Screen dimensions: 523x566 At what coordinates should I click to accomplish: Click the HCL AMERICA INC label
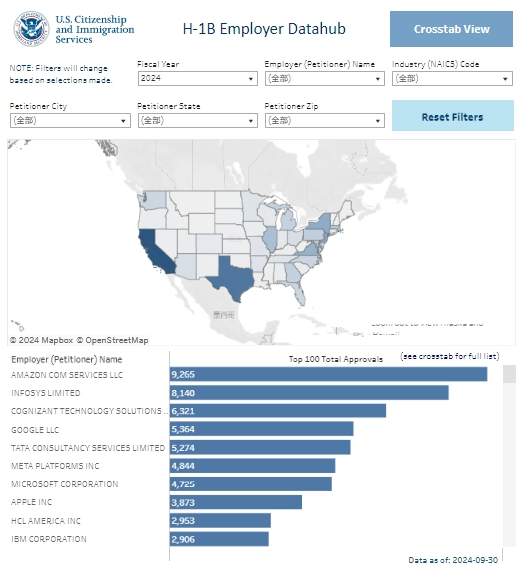[46, 521]
